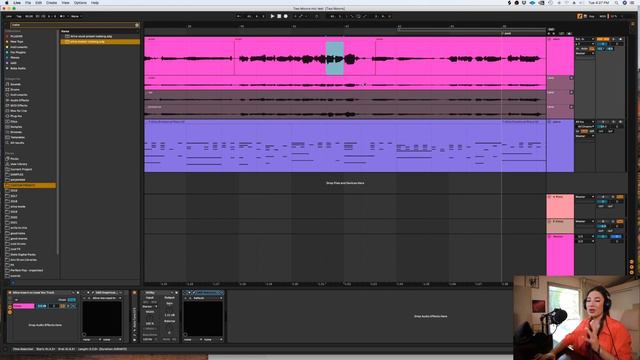Toggle the Link button
640x360 pixels.
[x=9, y=16]
